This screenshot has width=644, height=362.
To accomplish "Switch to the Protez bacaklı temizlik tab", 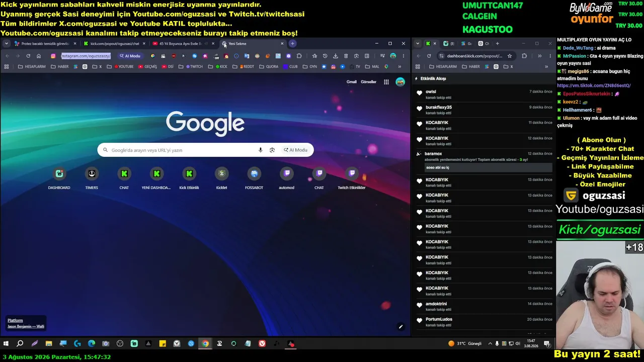I will [45, 44].
